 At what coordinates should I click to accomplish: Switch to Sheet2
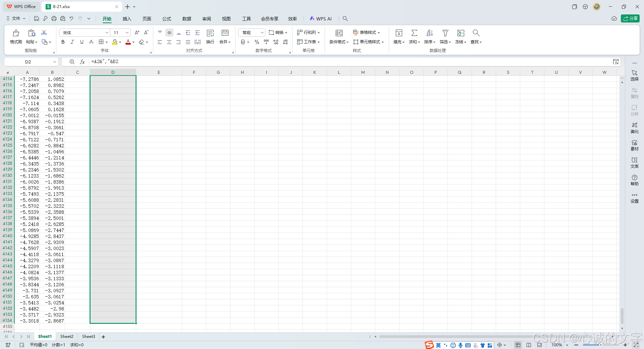click(67, 337)
